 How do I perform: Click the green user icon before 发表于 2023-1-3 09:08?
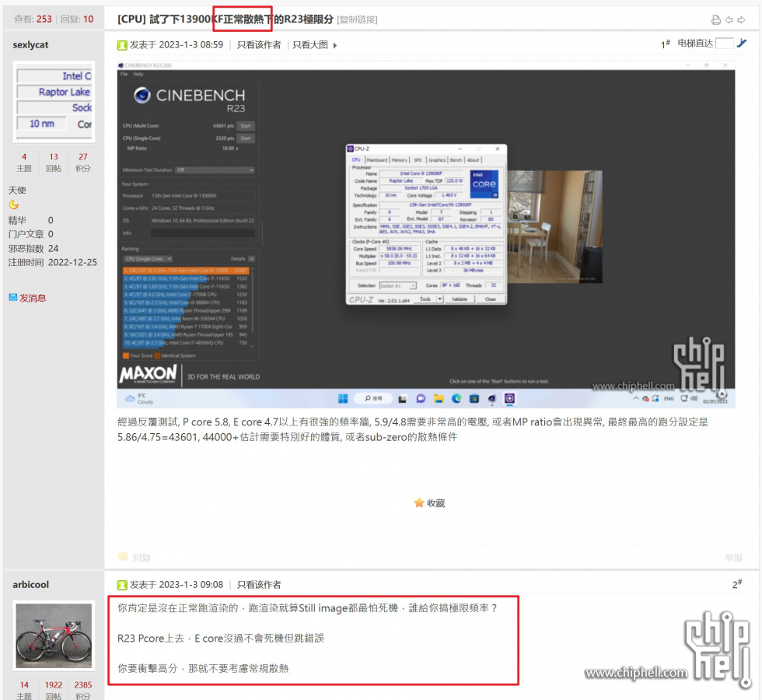(x=122, y=585)
